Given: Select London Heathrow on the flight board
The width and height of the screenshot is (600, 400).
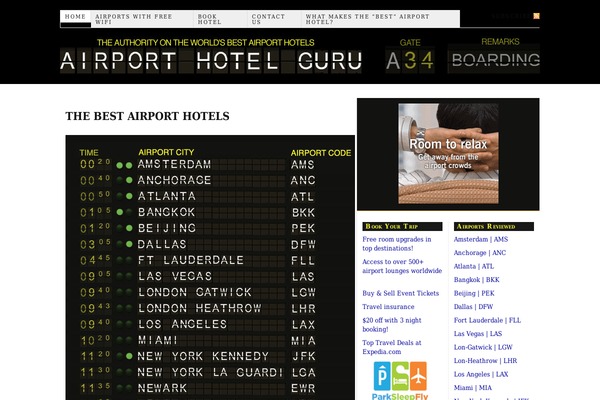Looking at the screenshot, I should pos(200,308).
